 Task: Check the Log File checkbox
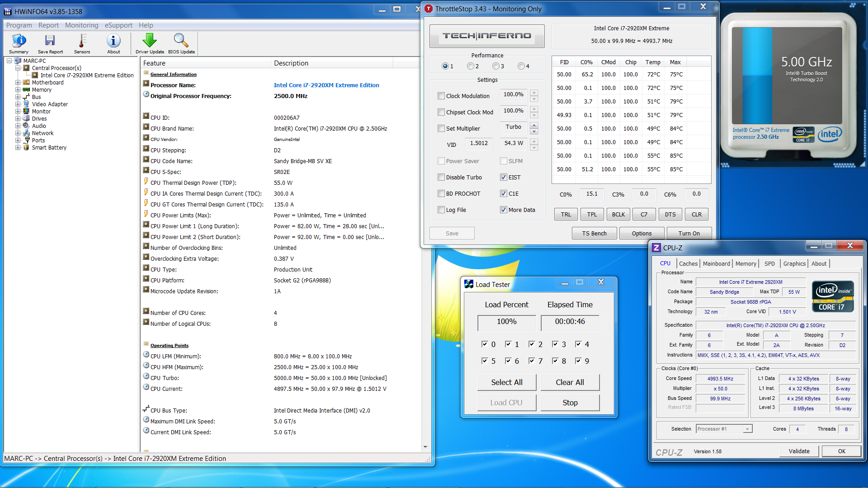click(x=441, y=210)
